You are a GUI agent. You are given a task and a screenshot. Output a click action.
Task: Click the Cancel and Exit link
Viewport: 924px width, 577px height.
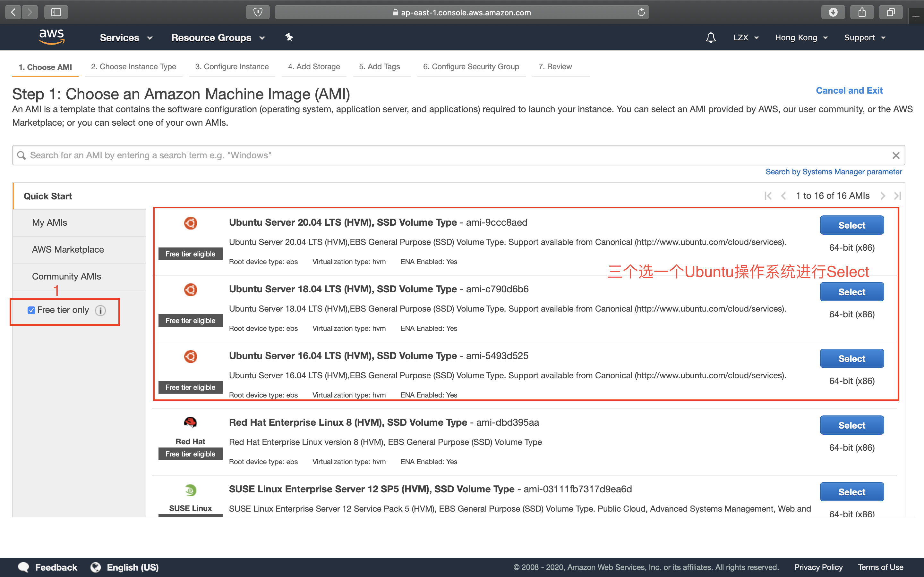(849, 90)
